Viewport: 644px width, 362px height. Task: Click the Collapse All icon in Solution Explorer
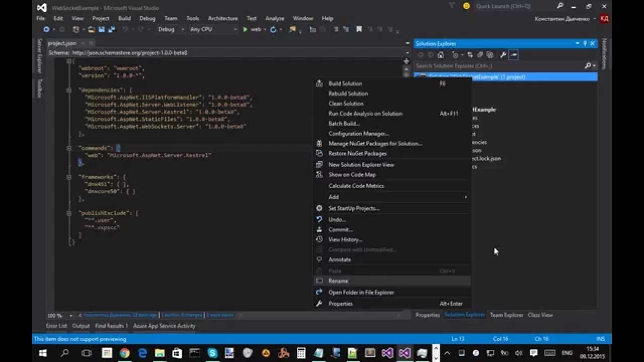(480, 55)
